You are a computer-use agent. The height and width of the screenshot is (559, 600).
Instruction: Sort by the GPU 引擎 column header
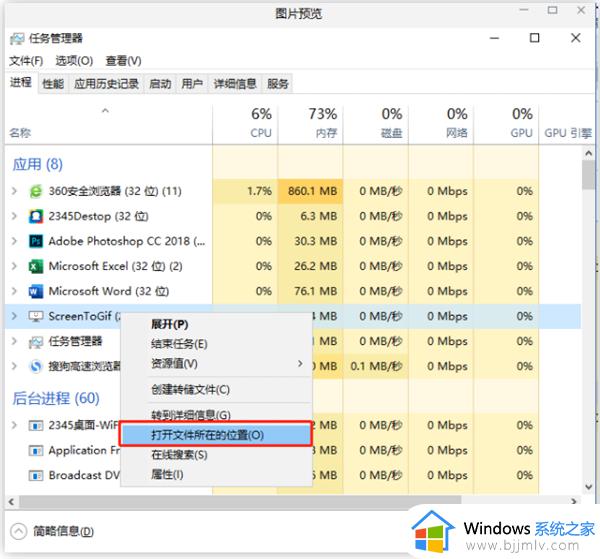567,124
